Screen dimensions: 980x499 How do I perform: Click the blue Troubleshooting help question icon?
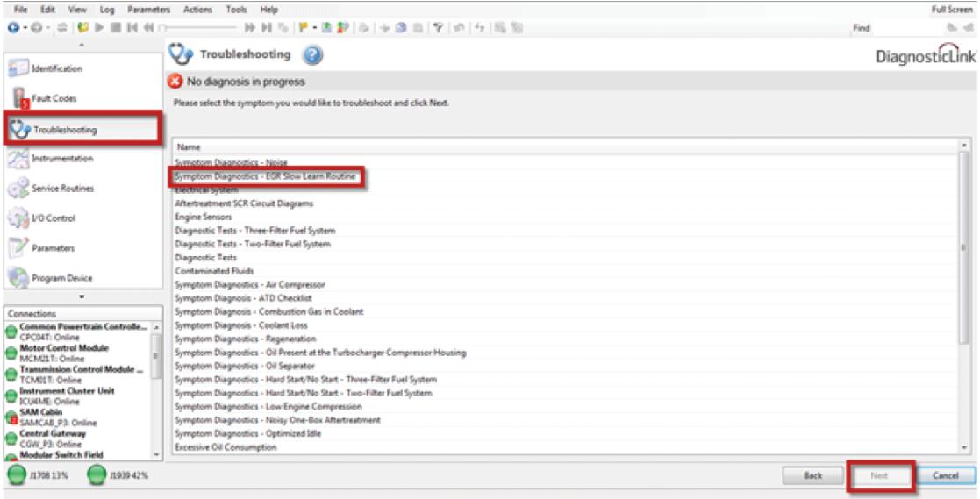[x=312, y=55]
